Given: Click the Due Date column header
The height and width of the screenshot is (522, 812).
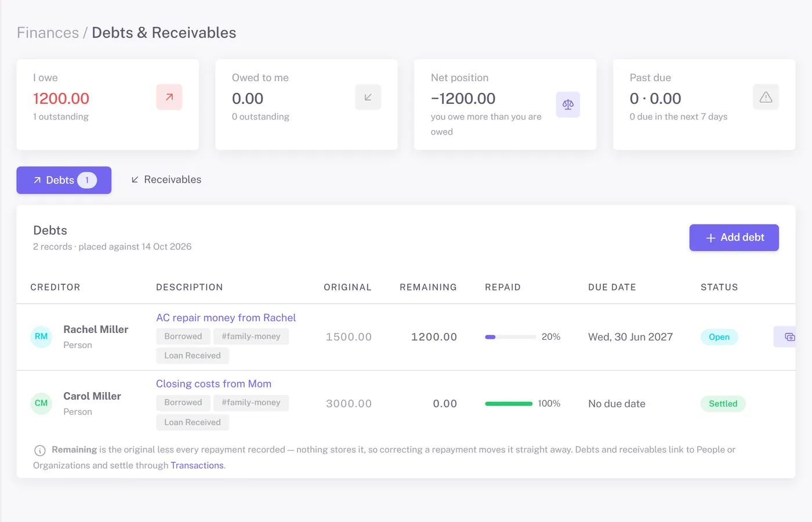Looking at the screenshot, I should click(612, 287).
